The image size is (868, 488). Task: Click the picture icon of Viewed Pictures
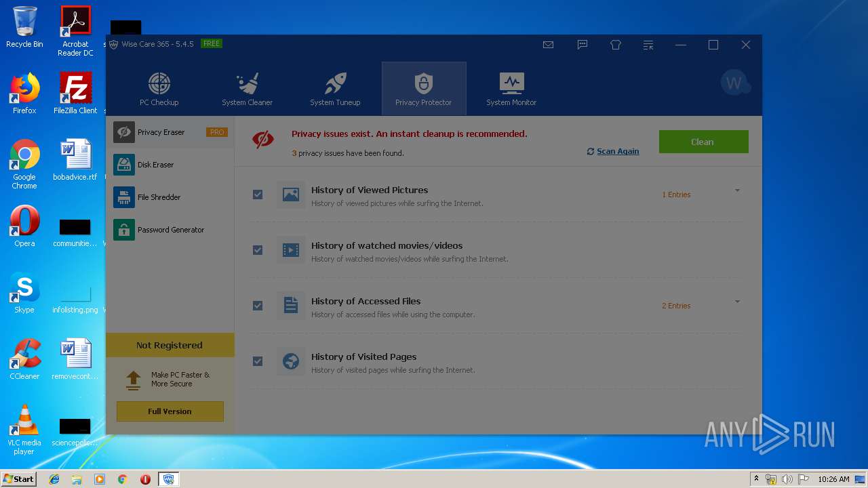[x=291, y=195]
